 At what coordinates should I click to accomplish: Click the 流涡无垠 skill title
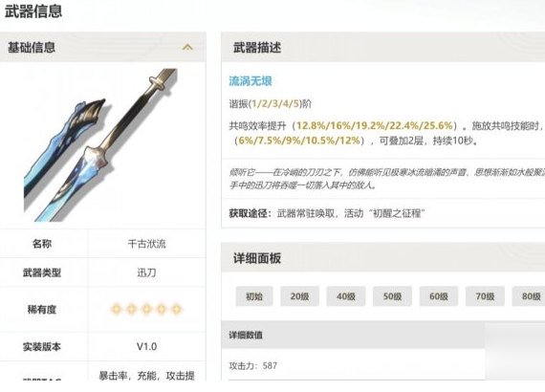tap(251, 81)
